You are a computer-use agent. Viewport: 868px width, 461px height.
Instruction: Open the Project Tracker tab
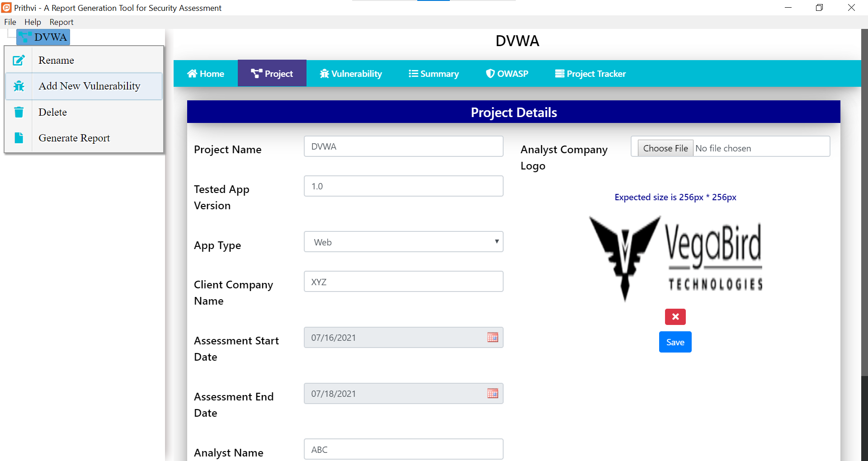coord(590,74)
